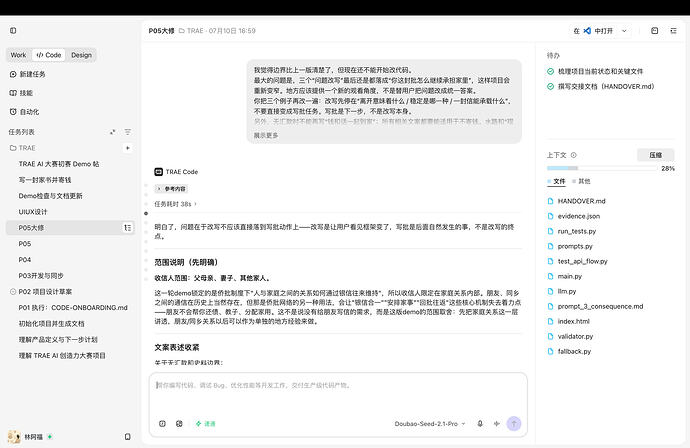The width and height of the screenshot is (690, 448).
Task: Open task 'P05' in the task list
Action: 25,244
